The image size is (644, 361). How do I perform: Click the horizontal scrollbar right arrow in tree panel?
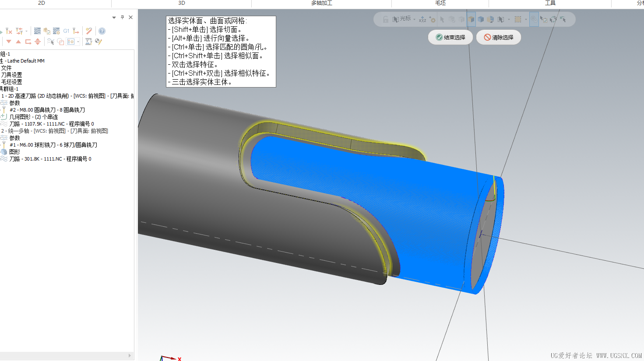(x=130, y=356)
